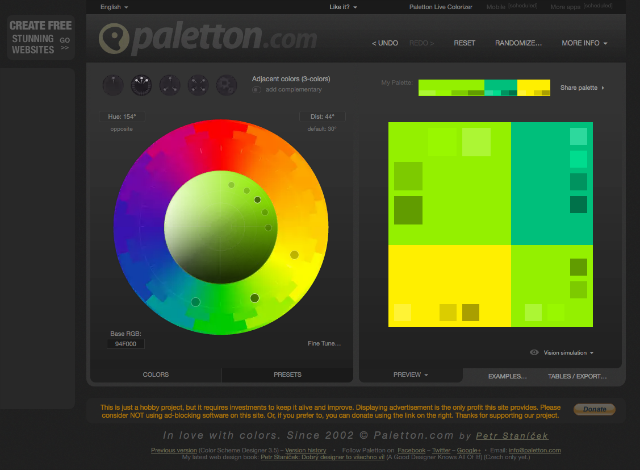Expand the Share palette menu

click(x=582, y=88)
